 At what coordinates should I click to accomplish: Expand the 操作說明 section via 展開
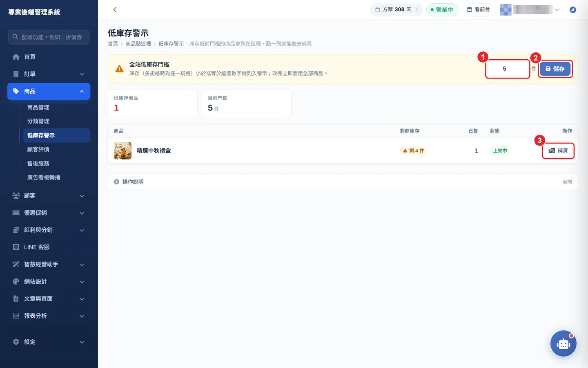567,182
